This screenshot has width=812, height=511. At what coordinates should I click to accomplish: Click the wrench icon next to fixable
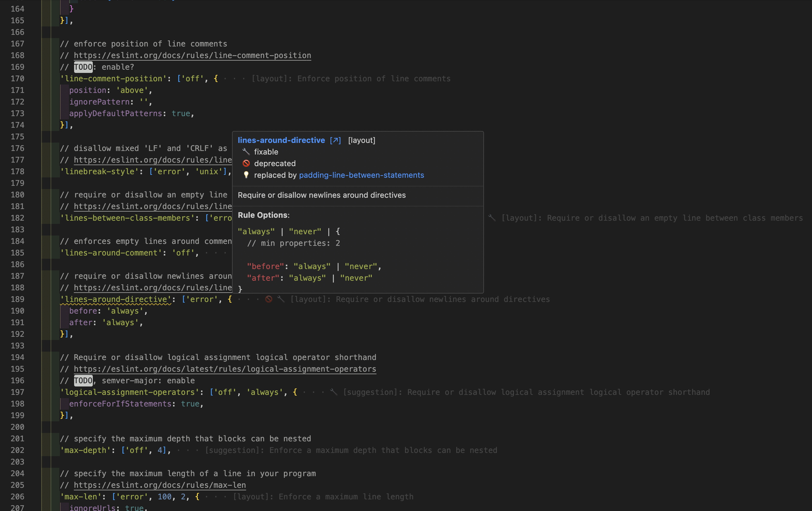point(246,152)
